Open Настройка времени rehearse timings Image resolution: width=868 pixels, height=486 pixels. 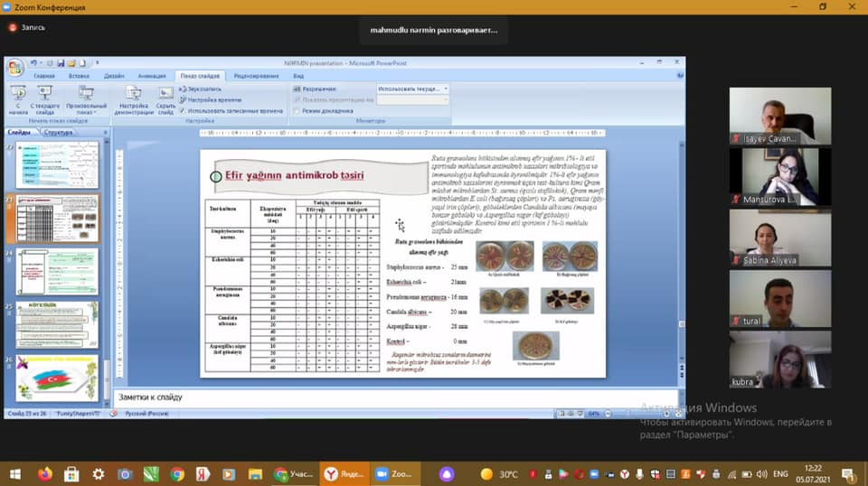(211, 100)
